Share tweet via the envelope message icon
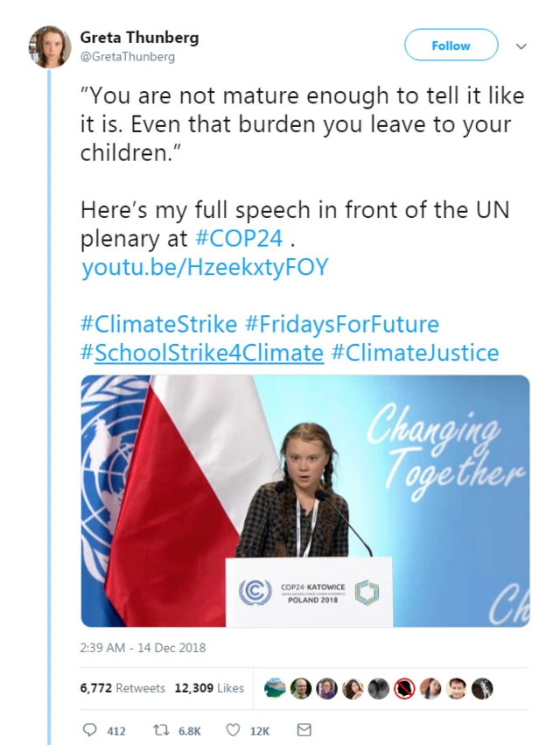 tap(304, 730)
